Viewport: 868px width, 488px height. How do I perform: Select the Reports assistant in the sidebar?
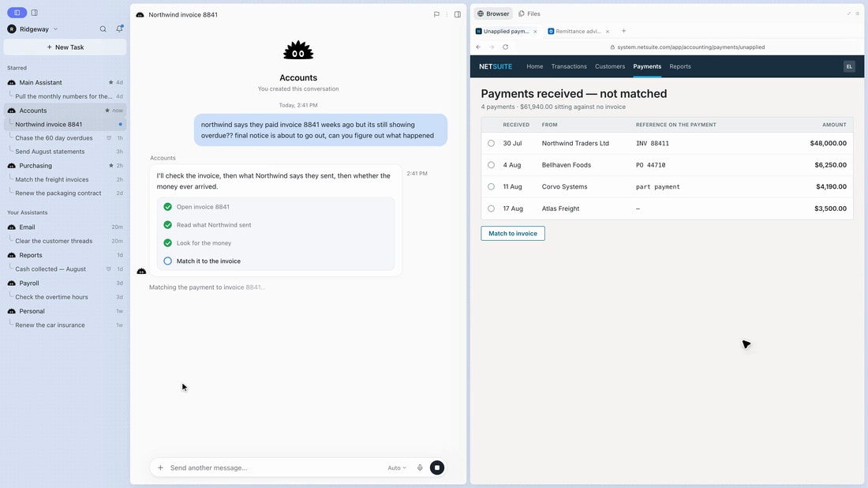pyautogui.click(x=31, y=255)
